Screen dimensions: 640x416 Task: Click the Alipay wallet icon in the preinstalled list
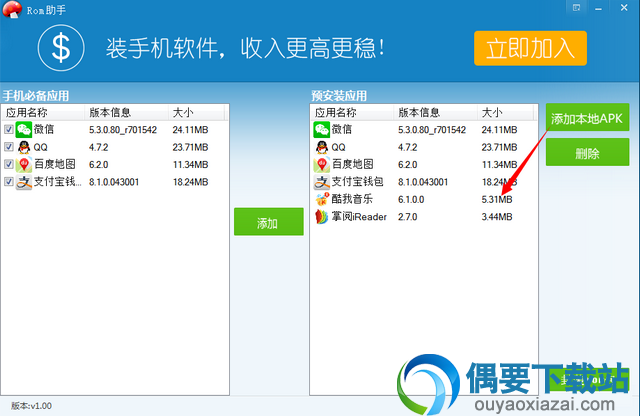coord(322,182)
